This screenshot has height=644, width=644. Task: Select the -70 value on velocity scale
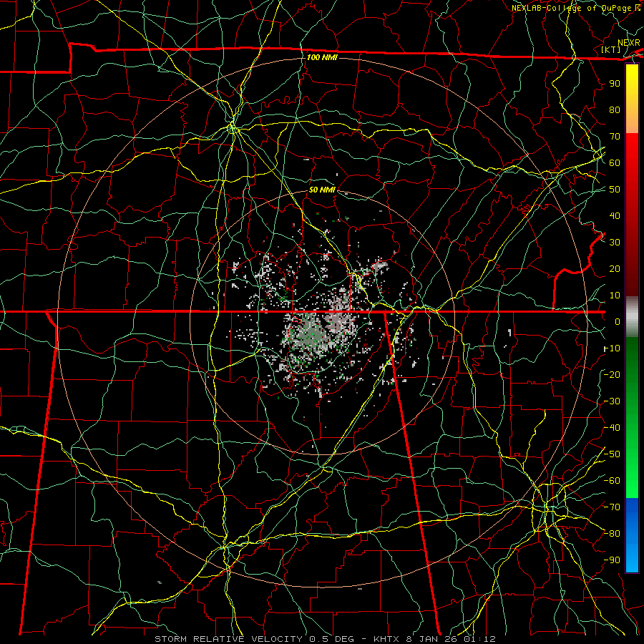tap(612, 507)
